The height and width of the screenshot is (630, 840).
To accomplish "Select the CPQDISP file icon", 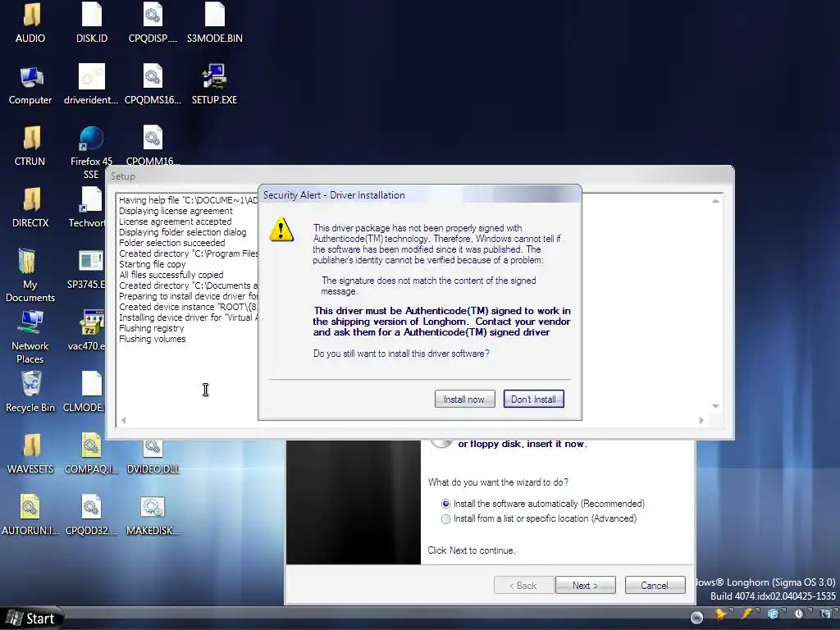I will (153, 24).
